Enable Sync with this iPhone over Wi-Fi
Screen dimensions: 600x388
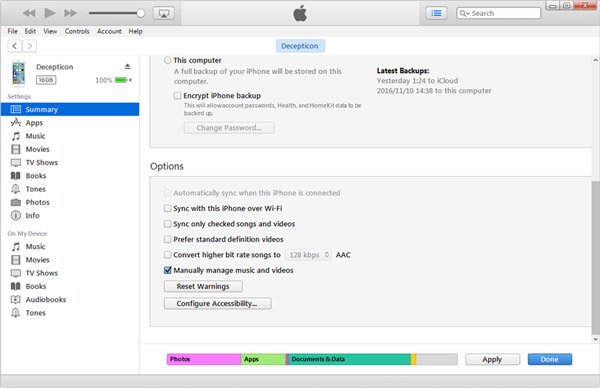click(x=167, y=209)
